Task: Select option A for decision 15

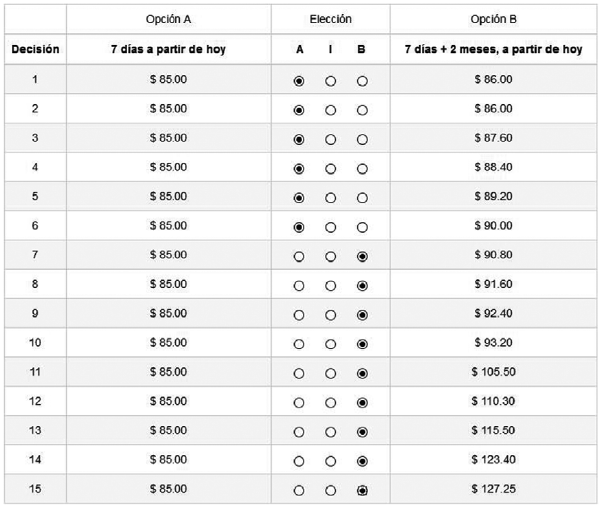Action: pos(299,491)
